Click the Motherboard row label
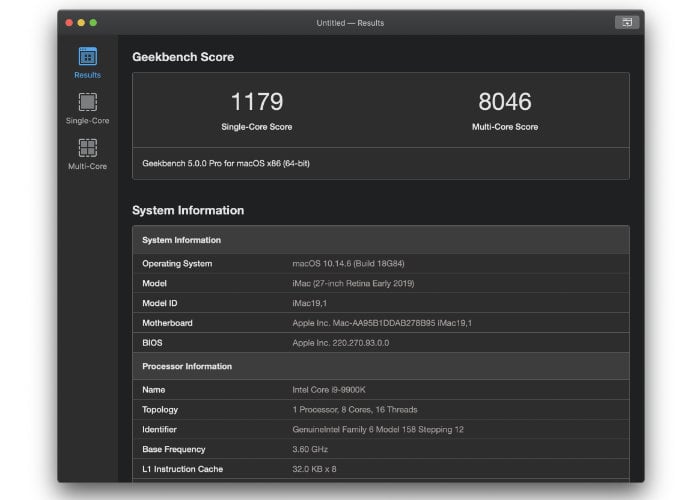 click(x=167, y=323)
